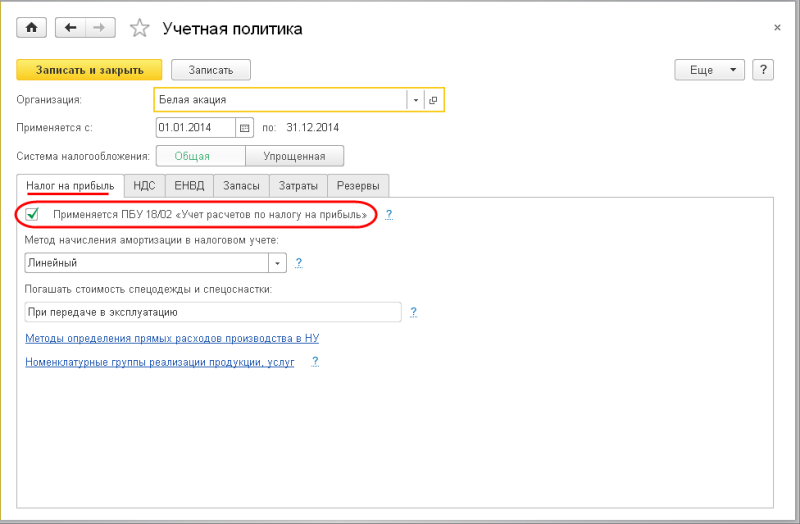
Task: Open amortization method Линейный dropdown
Action: point(277,263)
